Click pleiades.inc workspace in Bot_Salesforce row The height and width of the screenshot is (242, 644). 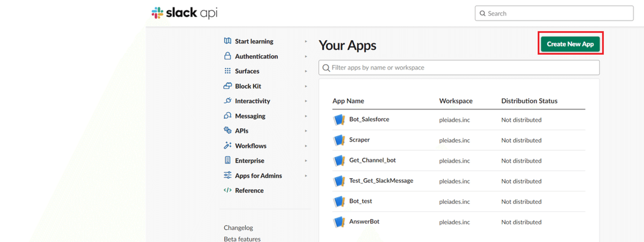coord(455,120)
